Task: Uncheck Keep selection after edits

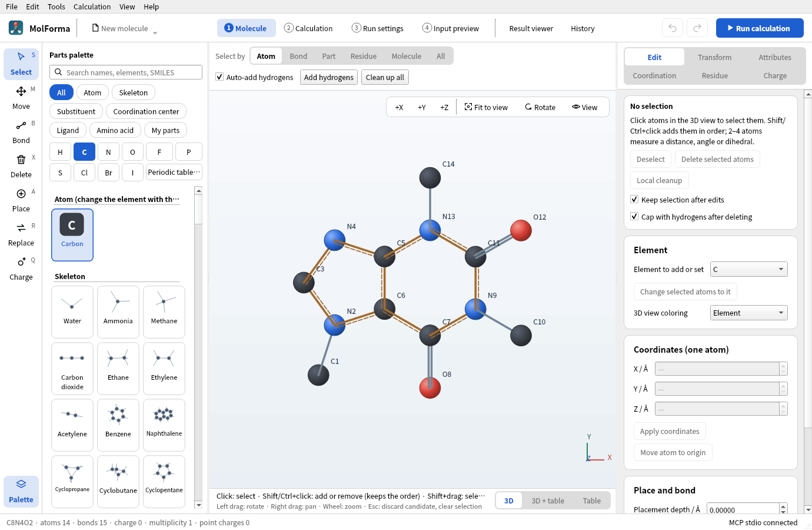Action: coord(634,200)
